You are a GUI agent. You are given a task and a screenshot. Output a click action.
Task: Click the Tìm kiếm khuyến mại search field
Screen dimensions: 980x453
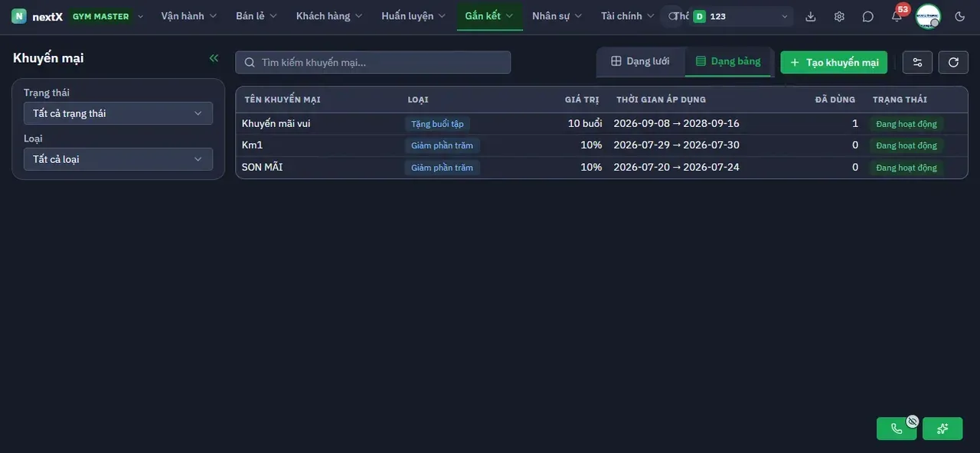[x=373, y=62]
